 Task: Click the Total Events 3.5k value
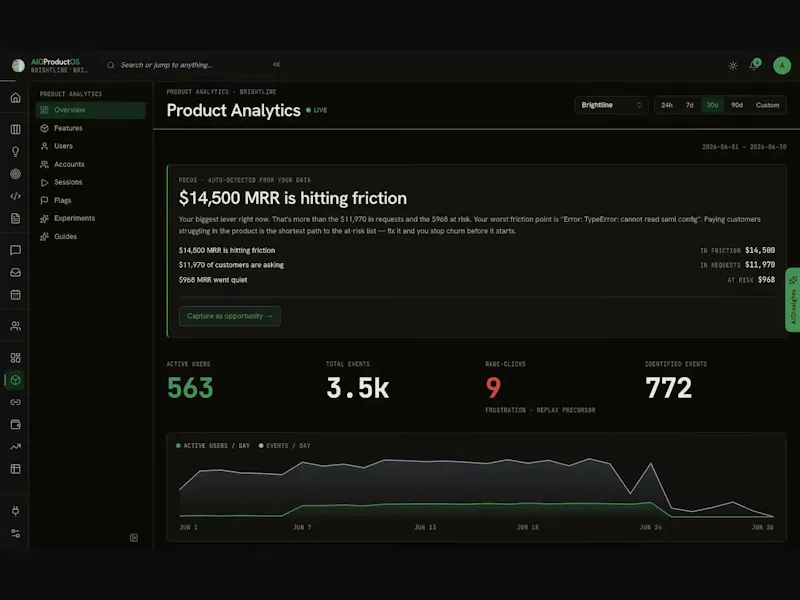click(358, 388)
